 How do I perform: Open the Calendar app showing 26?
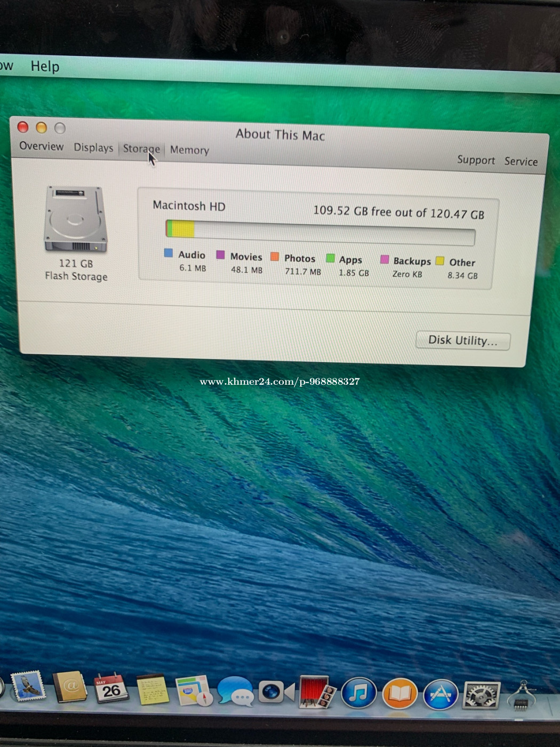111,688
